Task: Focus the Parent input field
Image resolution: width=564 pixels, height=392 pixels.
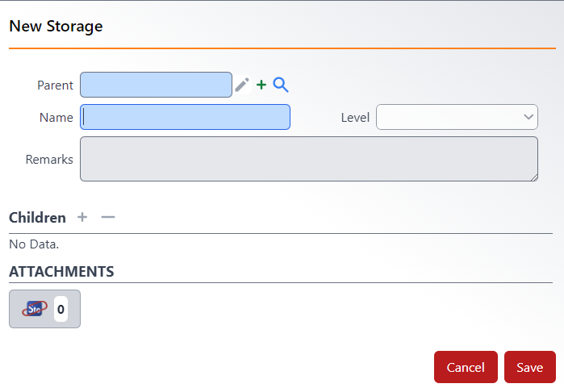Action: coord(156,85)
